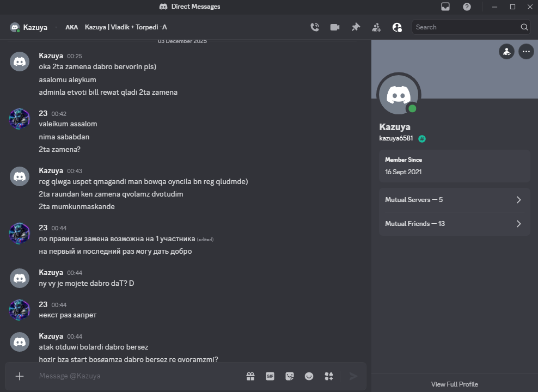Click Kazuya's name in the header
This screenshot has height=392, width=538.
(x=35, y=27)
